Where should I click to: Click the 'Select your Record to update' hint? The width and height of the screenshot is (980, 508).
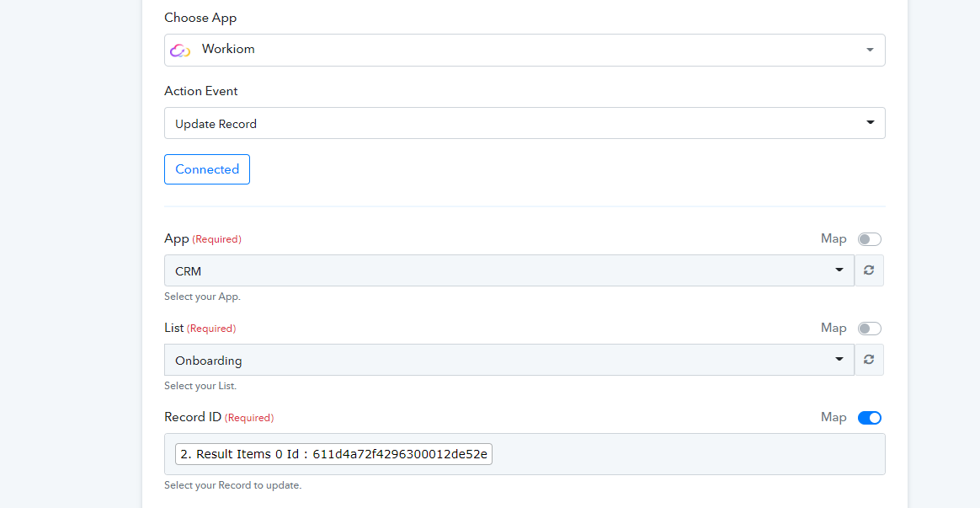point(232,485)
